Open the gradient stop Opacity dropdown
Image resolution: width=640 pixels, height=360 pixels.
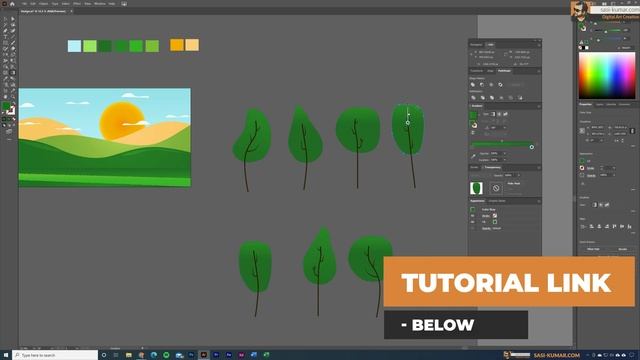pos(504,153)
